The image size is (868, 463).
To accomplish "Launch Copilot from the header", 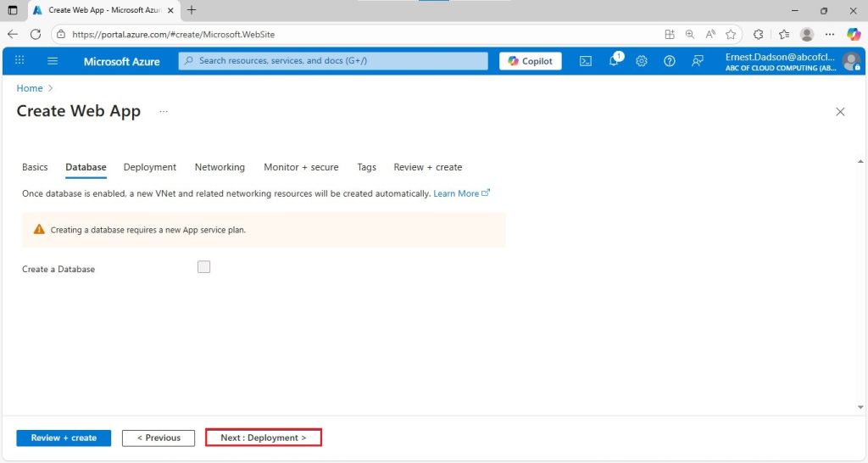I will tap(531, 61).
